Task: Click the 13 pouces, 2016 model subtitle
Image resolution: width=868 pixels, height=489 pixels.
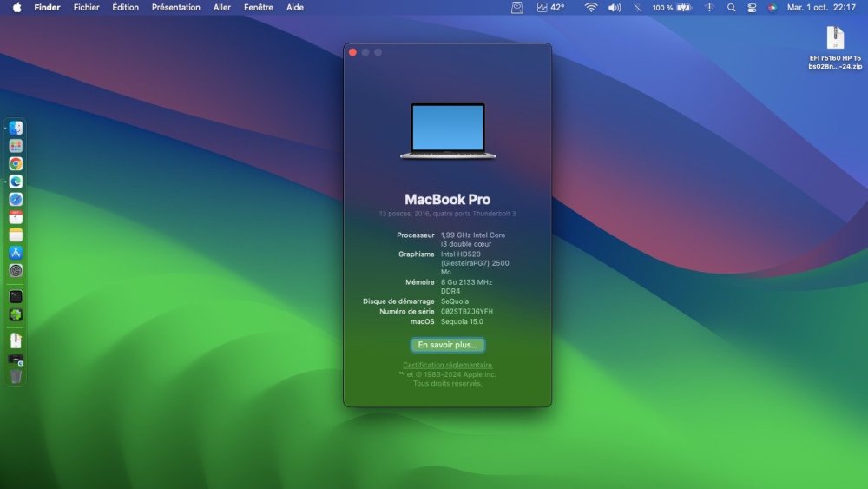Action: click(x=447, y=213)
